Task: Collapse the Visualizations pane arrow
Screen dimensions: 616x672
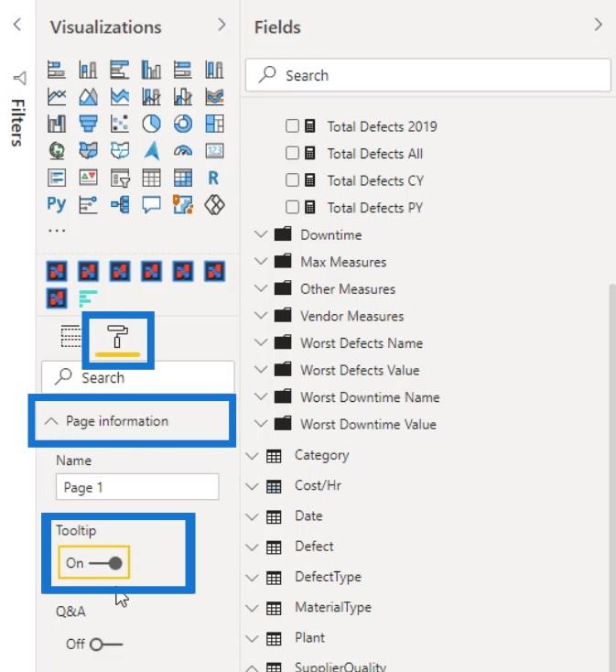Action: coord(221,25)
